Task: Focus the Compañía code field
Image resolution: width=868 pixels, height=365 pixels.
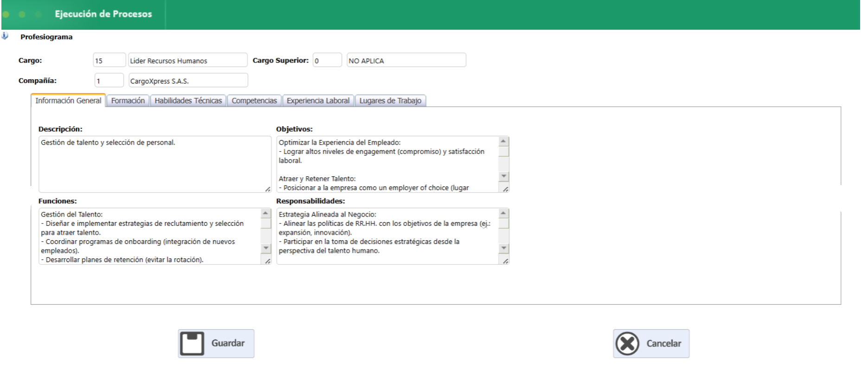Action: pos(109,80)
